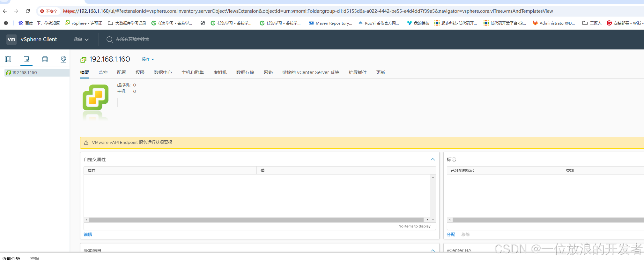This screenshot has width=644, height=260.
Task: Open 我的模板 bookmark
Action: point(418,23)
